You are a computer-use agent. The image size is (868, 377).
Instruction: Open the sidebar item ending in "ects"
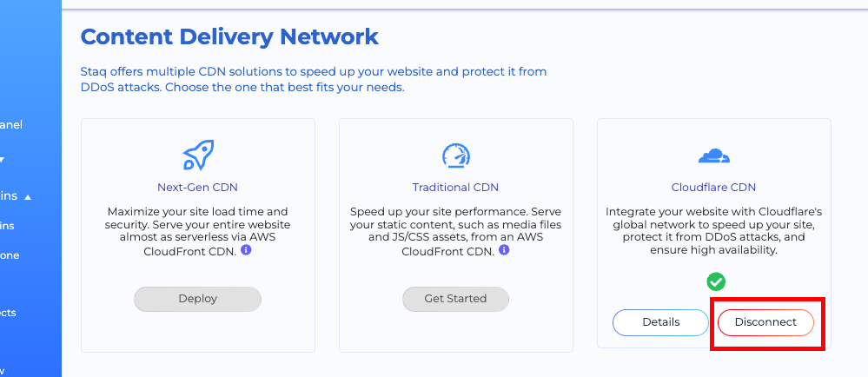coord(10,313)
